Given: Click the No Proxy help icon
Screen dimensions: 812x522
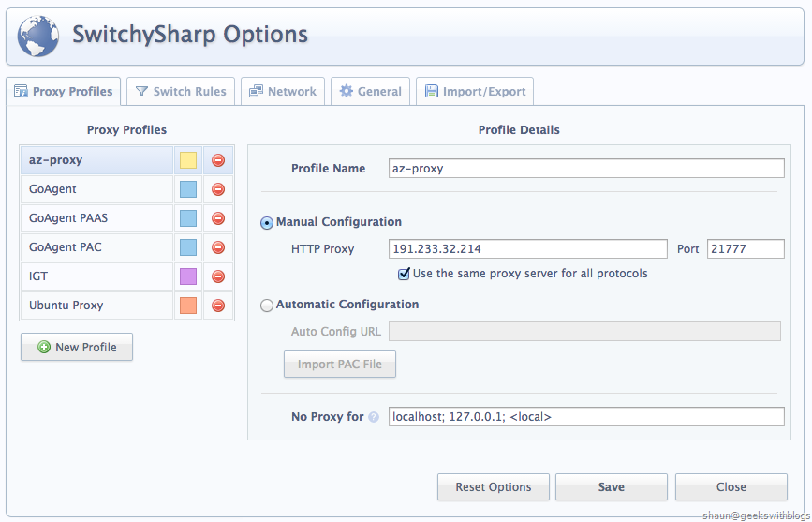Looking at the screenshot, I should (374, 417).
